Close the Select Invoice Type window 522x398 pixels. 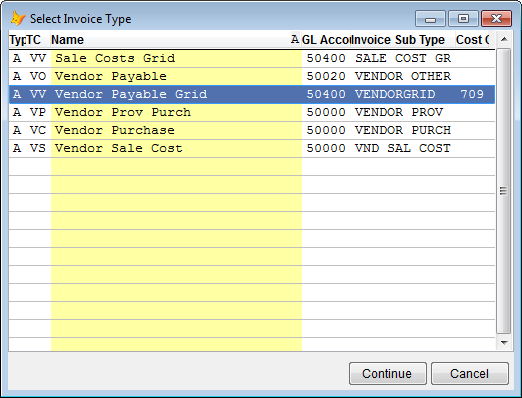(496, 19)
